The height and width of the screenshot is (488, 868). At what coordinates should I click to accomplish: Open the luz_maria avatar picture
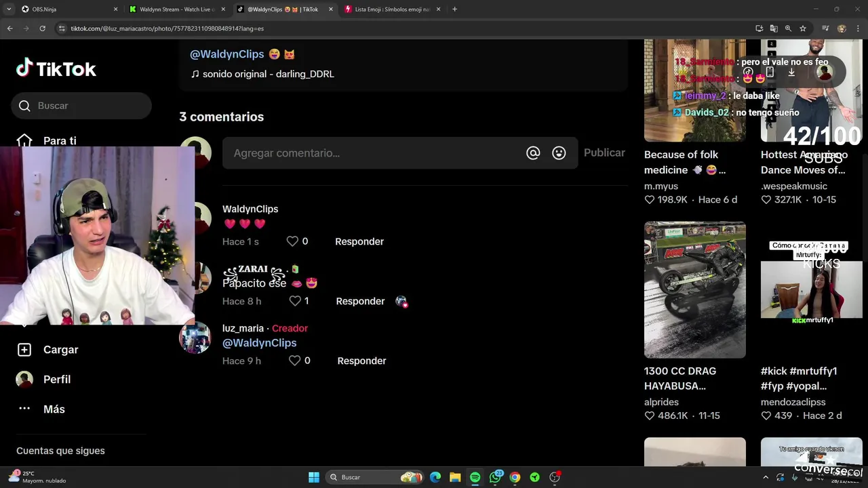[x=195, y=338]
